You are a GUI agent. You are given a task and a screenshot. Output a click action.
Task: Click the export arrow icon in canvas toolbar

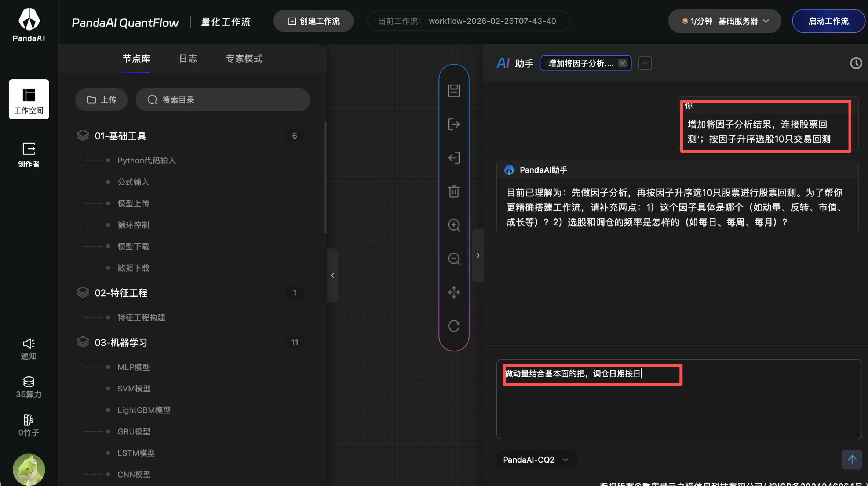pos(454,124)
